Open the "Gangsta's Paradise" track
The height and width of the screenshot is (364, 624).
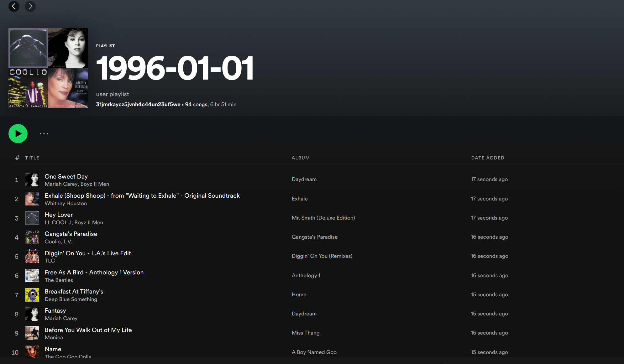(x=71, y=234)
